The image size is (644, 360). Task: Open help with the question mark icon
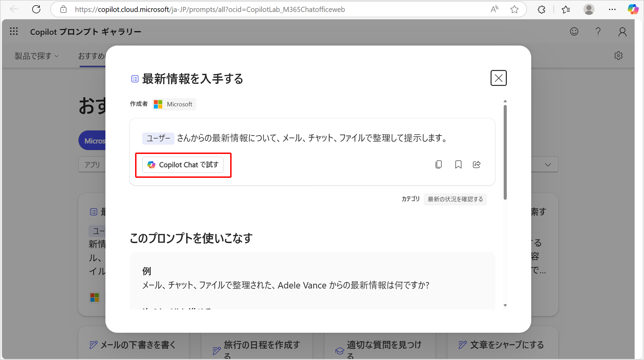[x=598, y=32]
